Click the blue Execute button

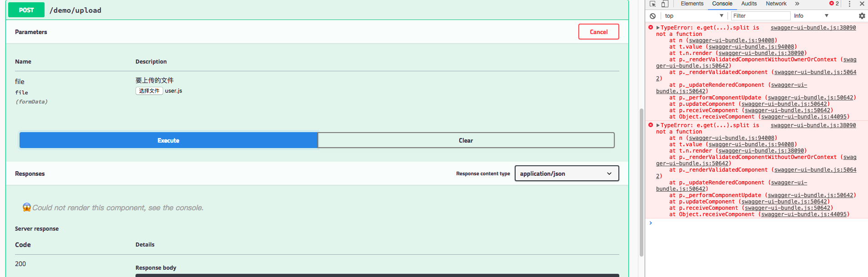coord(168,140)
